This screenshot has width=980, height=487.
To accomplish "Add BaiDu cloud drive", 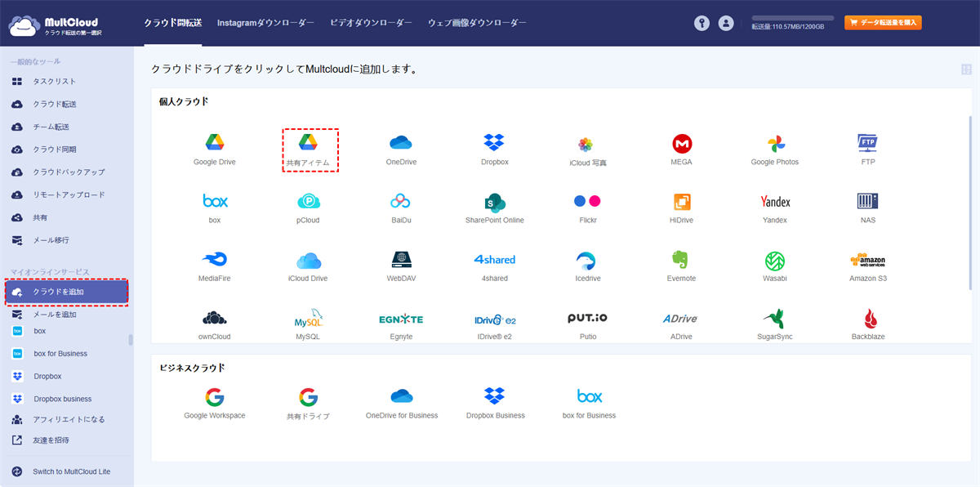I will (x=400, y=201).
